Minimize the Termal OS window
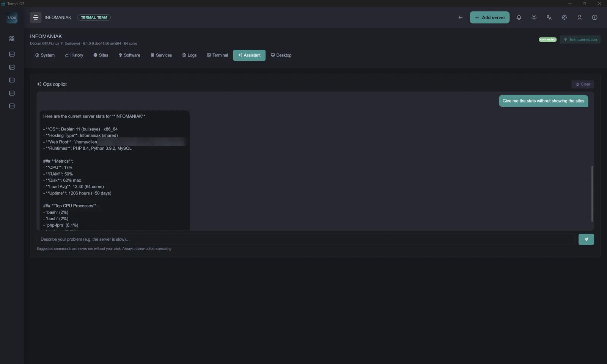 (x=569, y=3)
